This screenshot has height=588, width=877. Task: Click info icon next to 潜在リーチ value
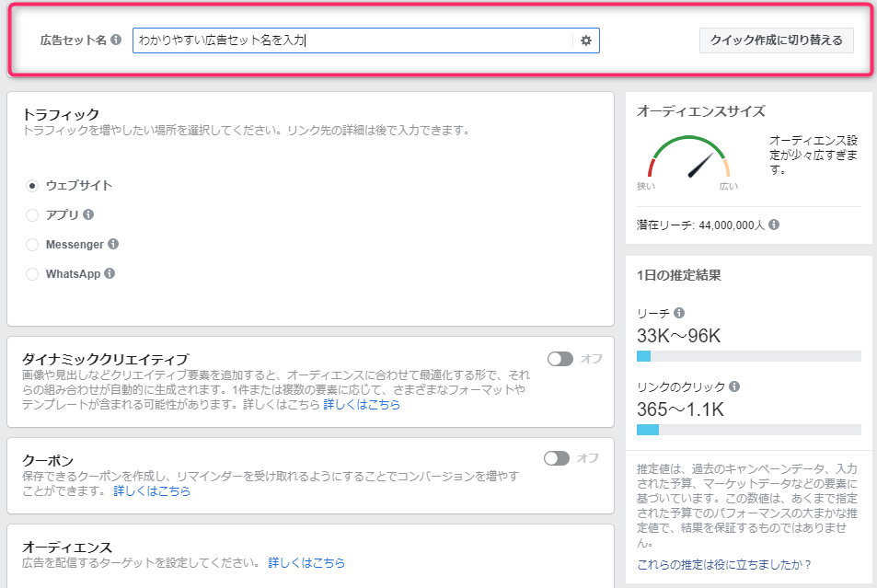(x=774, y=225)
